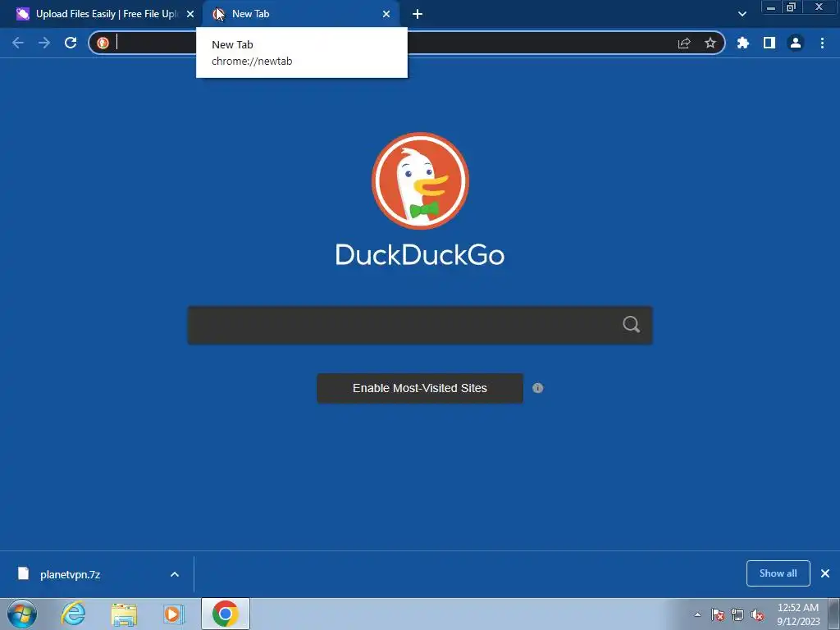Viewport: 840px width, 630px height.
Task: Go forward using the browser forward arrow
Action: pos(44,43)
